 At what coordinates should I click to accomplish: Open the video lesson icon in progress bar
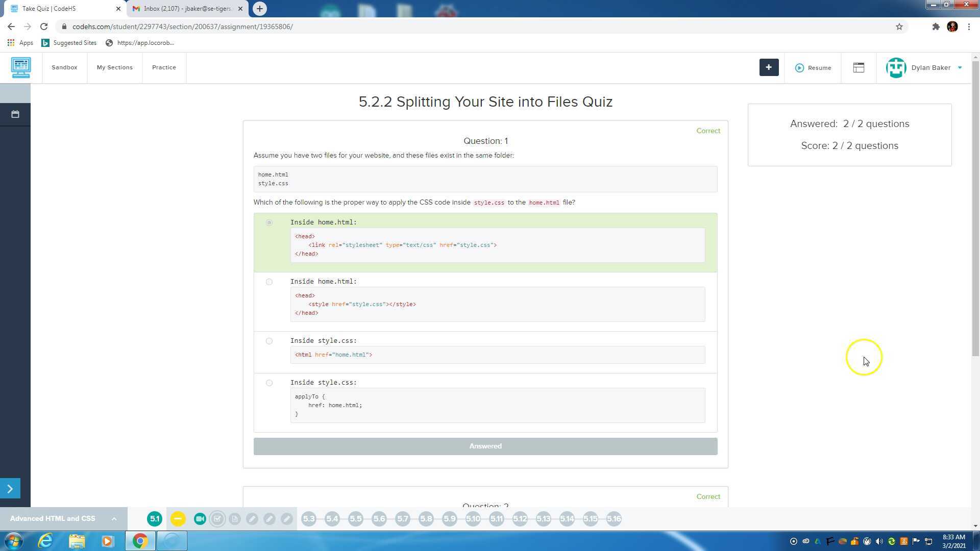click(200, 519)
